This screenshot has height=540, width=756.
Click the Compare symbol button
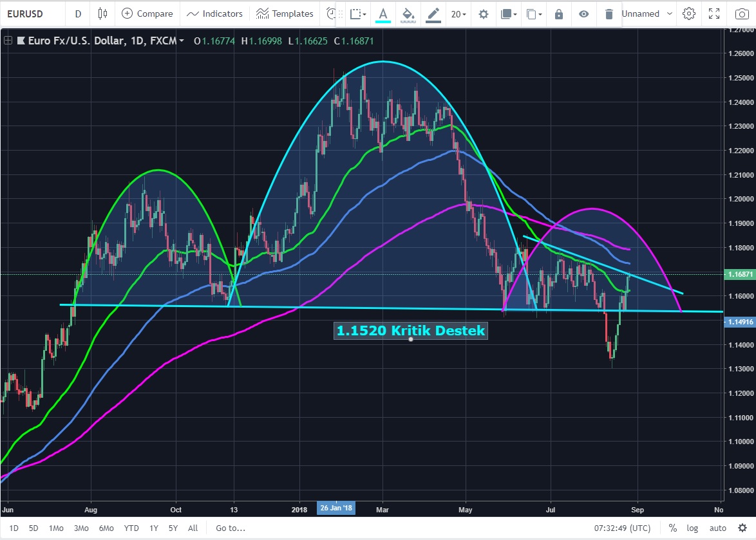[x=147, y=14]
